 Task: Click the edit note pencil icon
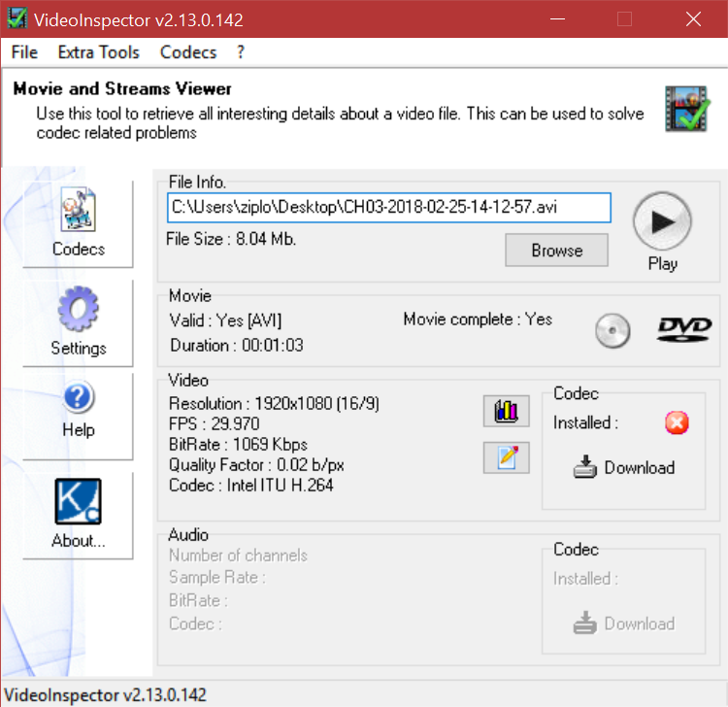506,457
